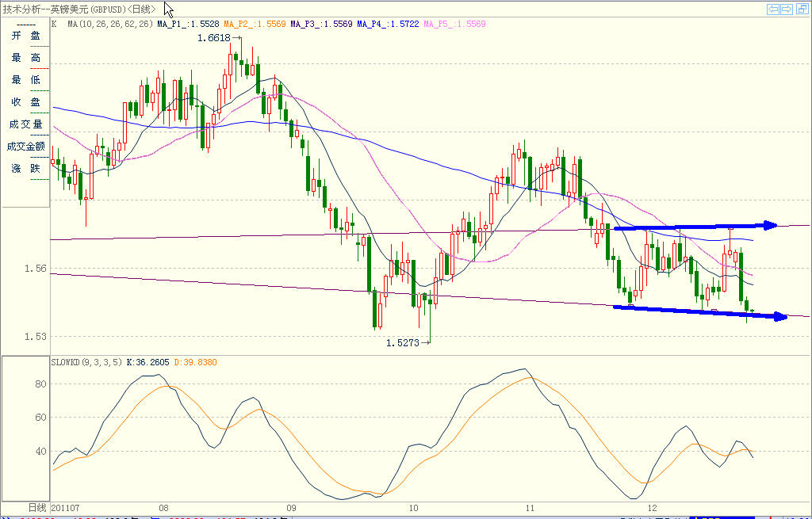Click the 10 month marker on time axis
This screenshot has width=812, height=519.
(413, 508)
